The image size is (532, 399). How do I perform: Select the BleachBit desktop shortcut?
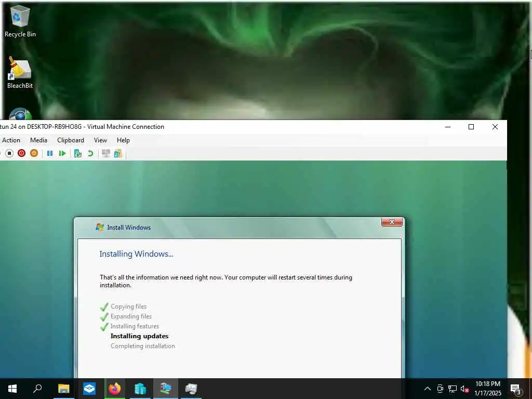pos(20,73)
